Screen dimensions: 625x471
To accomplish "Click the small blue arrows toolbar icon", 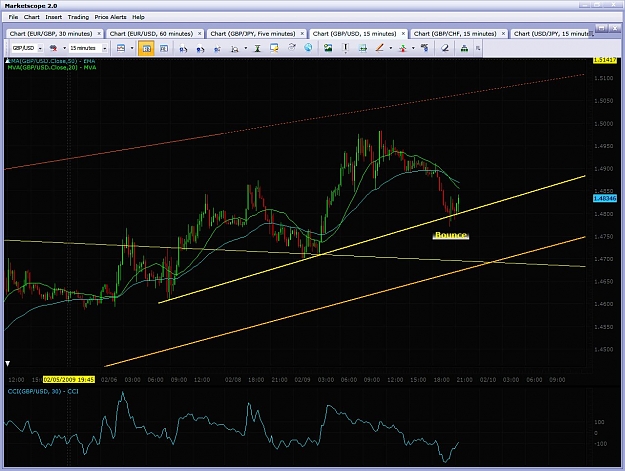I will (217, 49).
